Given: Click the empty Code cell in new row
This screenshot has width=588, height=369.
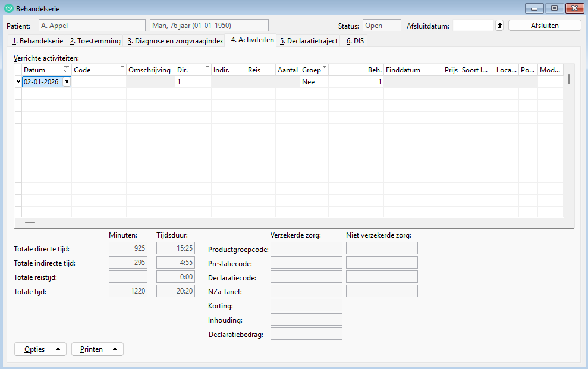Looking at the screenshot, I should click(99, 81).
